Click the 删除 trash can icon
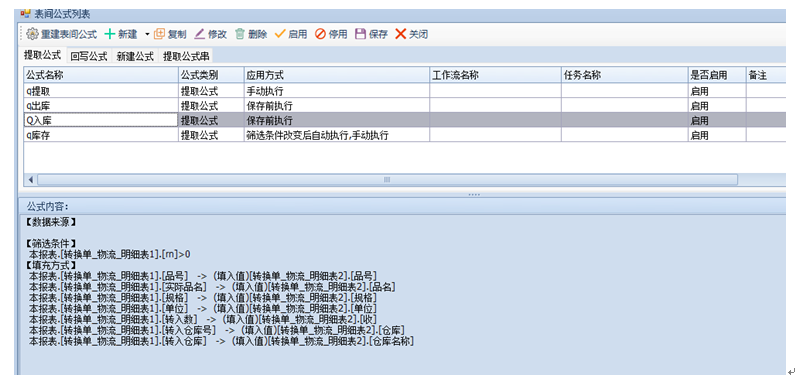799x377 pixels. (239, 34)
